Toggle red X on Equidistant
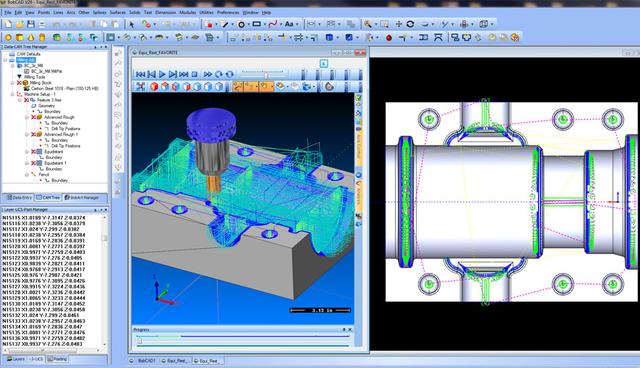This screenshot has height=368, width=640. (34, 151)
